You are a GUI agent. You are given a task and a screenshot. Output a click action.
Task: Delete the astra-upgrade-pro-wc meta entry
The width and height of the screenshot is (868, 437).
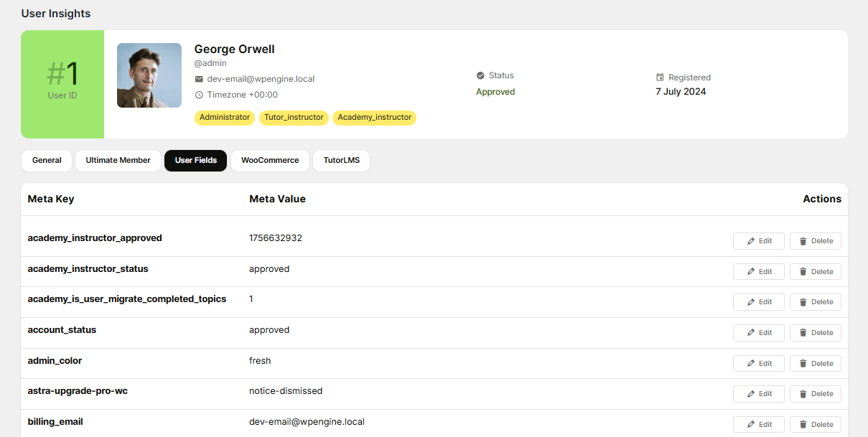tap(815, 394)
